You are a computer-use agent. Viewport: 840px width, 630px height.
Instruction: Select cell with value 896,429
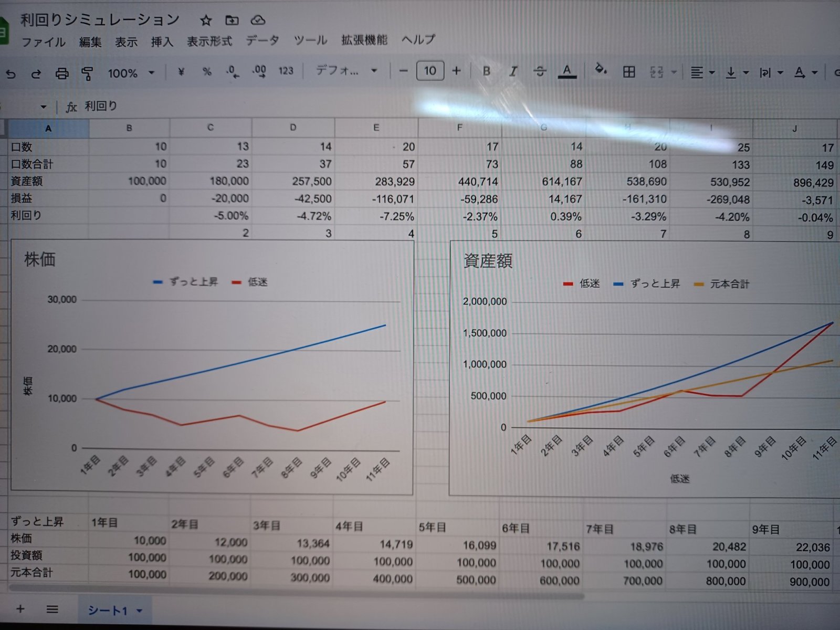(795, 183)
